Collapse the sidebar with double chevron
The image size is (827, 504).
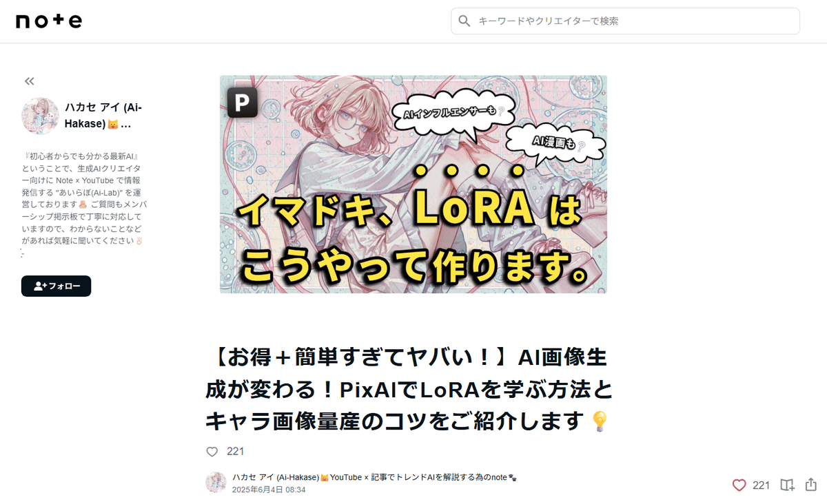point(29,81)
